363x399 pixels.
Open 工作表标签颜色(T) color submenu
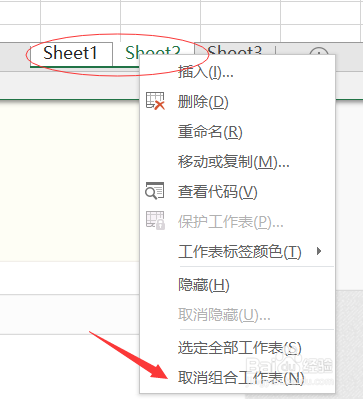click(237, 251)
